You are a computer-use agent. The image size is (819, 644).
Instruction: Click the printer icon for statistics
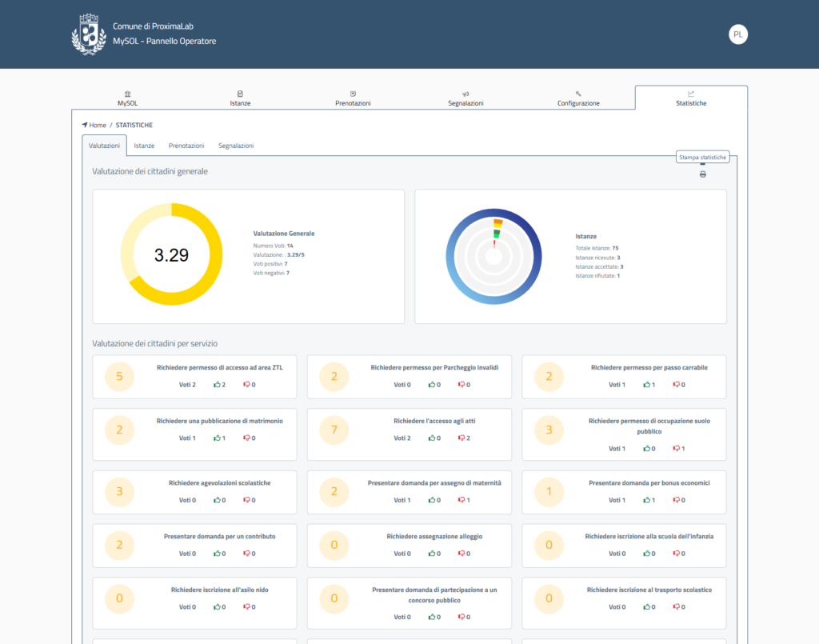[702, 174]
